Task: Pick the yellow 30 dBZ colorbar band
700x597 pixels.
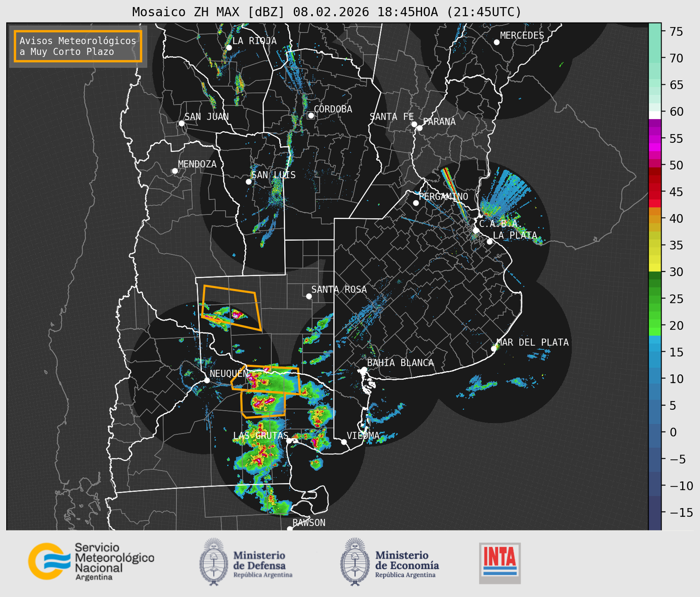Action: (655, 268)
